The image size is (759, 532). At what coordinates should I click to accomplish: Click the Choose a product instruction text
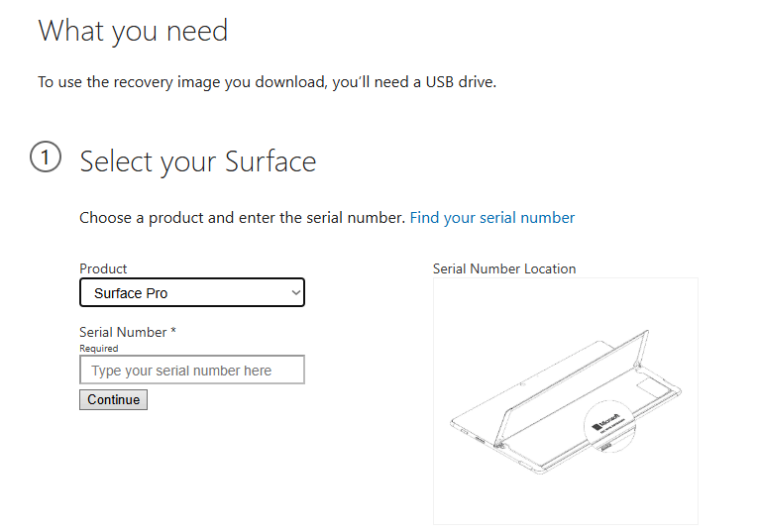pos(242,217)
